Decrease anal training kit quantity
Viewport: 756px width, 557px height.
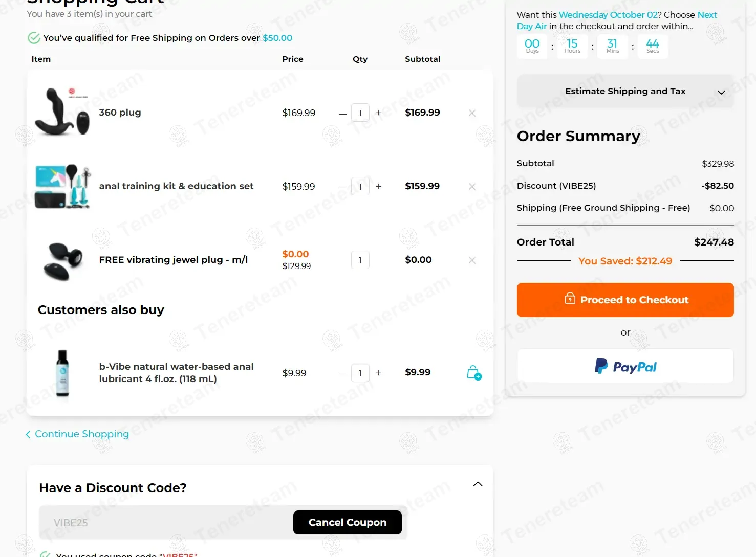[343, 187]
